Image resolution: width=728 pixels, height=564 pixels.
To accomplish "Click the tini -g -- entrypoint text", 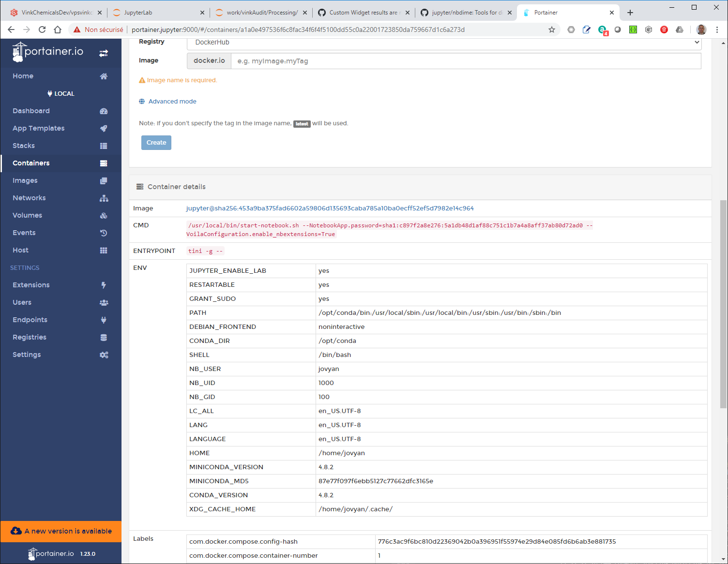I will (205, 251).
